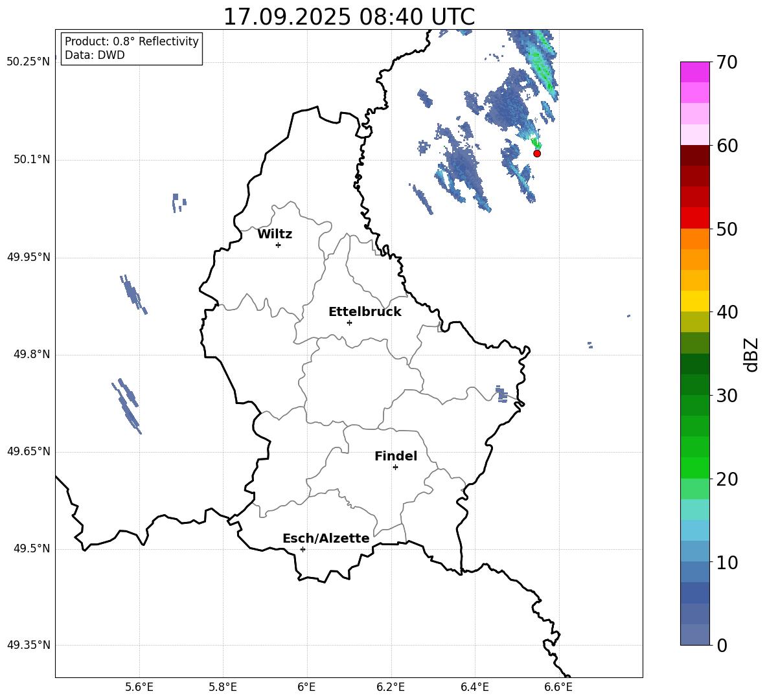Click the 20 value on the colorbar
This screenshot has height=700, width=767.
click(727, 479)
